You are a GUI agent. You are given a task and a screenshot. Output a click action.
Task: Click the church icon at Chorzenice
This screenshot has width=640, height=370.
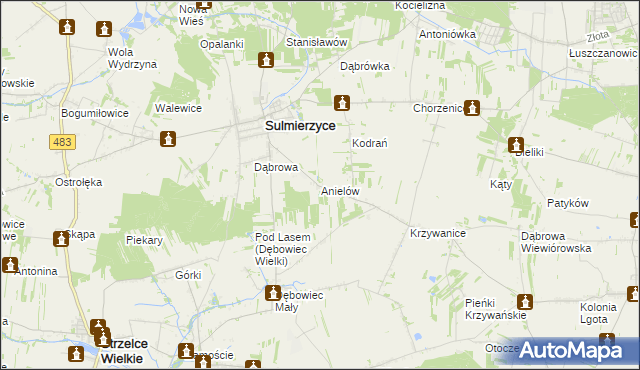pos(472,108)
